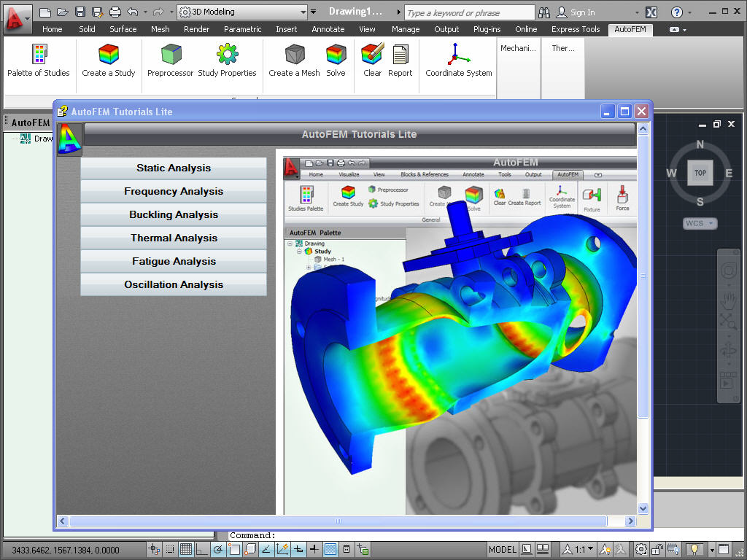Open Autodesk Exchange X icon
This screenshot has width=747, height=560.
651,12
